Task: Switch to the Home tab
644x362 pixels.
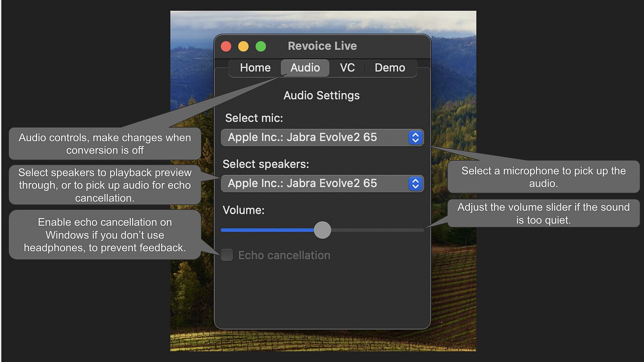Action: pos(255,68)
